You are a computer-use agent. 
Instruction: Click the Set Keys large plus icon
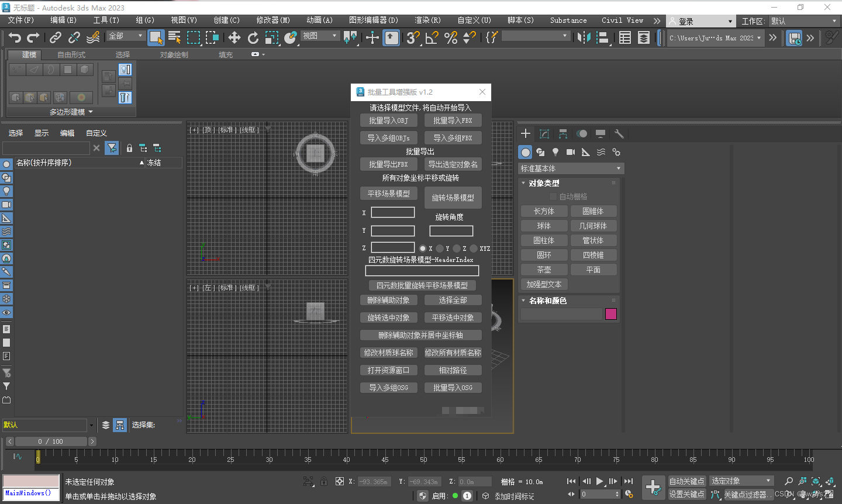point(654,487)
